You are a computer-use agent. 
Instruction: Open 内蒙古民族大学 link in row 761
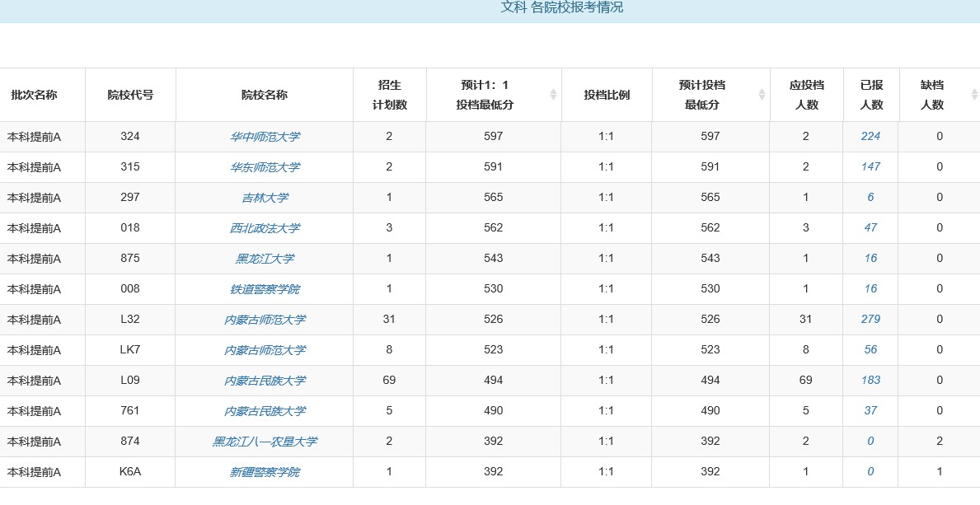pyautogui.click(x=264, y=411)
